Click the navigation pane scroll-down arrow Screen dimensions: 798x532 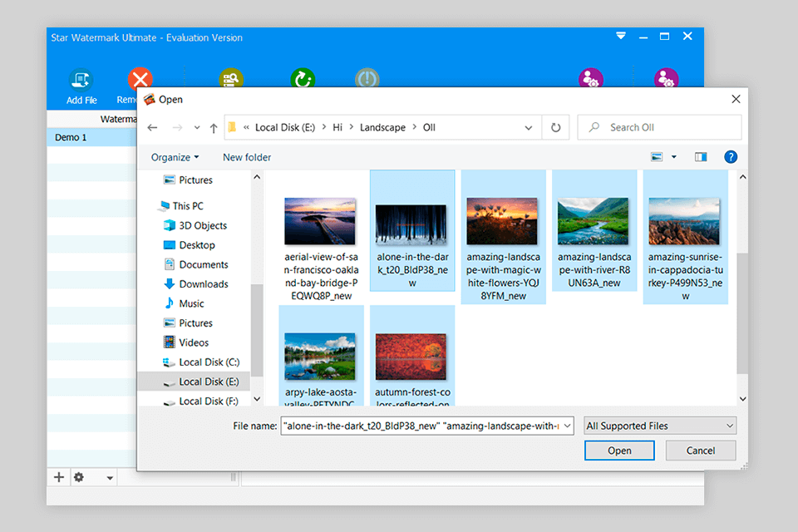pos(257,399)
